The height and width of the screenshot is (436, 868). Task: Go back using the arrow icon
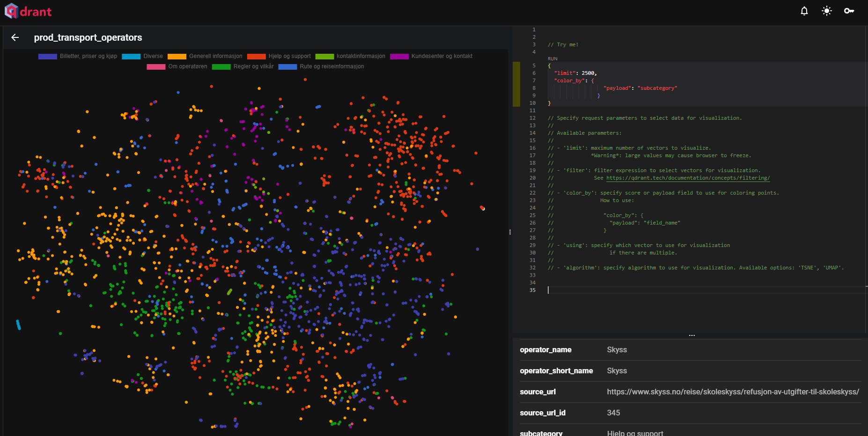coord(15,37)
